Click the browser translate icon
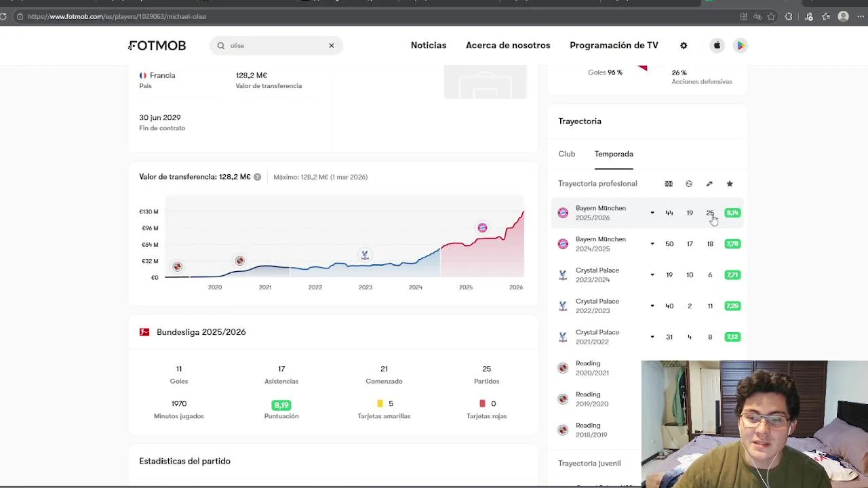The image size is (868, 488). click(x=757, y=16)
